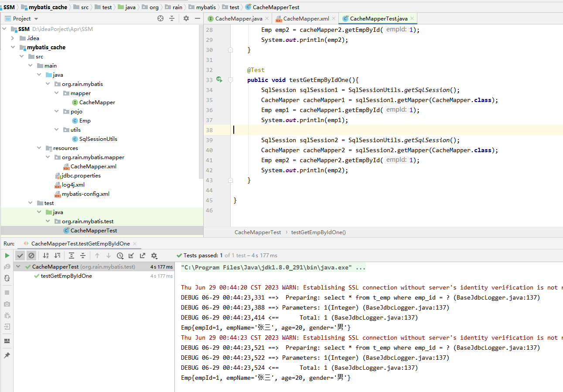Screen dimensions: 563x392
Task: Click the locate-in-project target icon
Action: pos(160,18)
